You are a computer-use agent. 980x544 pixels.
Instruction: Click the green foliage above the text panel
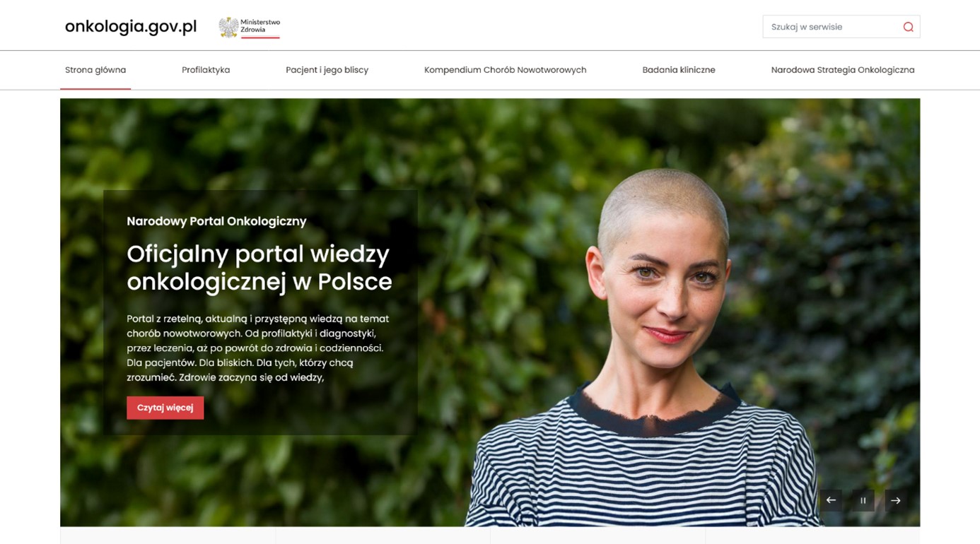255,141
